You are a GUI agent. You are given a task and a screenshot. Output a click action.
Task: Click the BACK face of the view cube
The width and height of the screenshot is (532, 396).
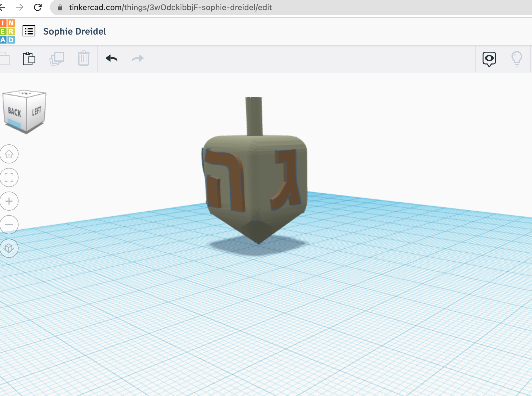click(15, 112)
